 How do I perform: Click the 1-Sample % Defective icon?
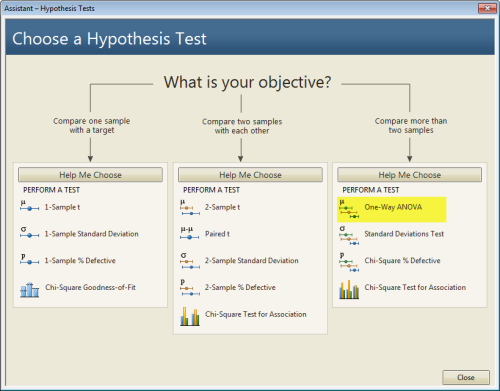29,259
